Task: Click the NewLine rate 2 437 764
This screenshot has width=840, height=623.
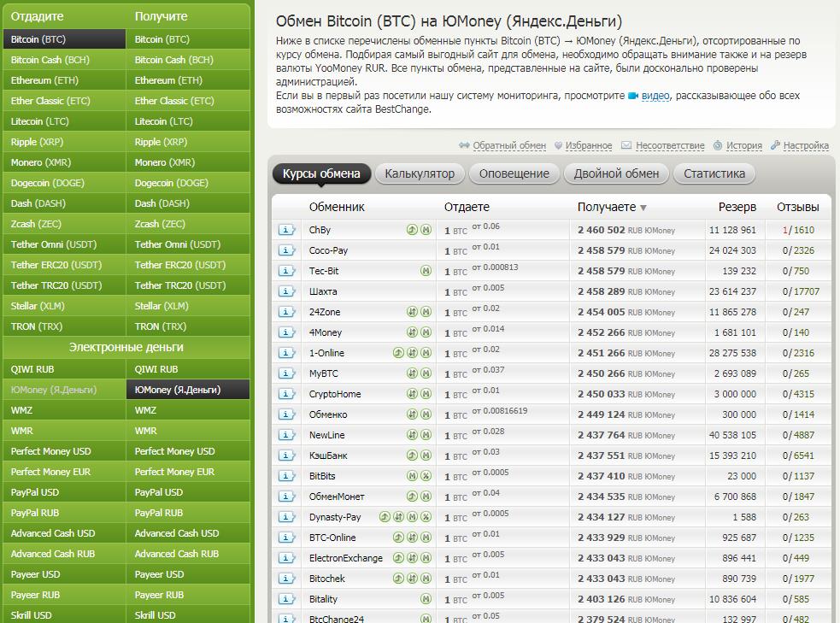Action: pos(601,435)
